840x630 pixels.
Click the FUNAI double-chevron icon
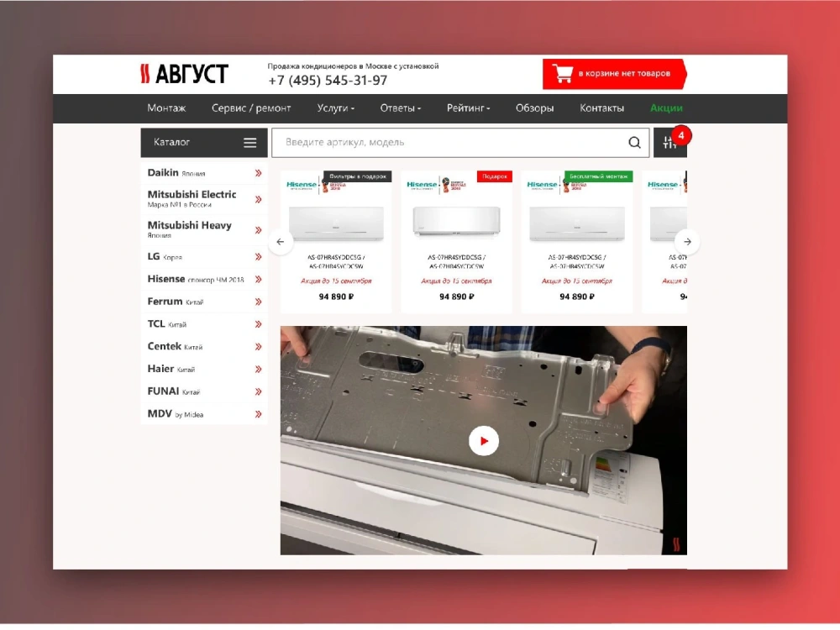(x=258, y=391)
